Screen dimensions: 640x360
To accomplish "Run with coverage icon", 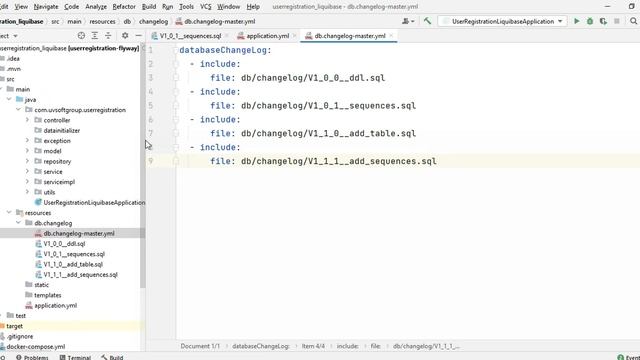I will pos(603,21).
